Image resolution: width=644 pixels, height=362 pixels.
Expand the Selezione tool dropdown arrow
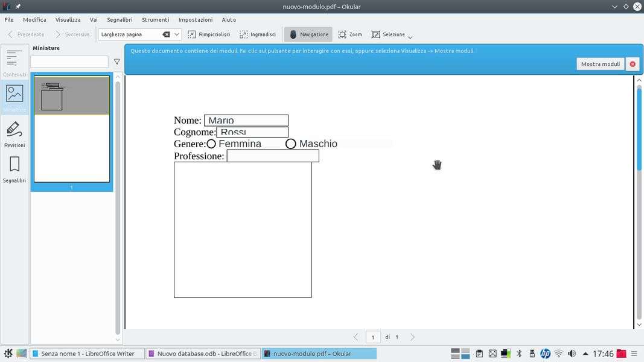tap(410, 37)
